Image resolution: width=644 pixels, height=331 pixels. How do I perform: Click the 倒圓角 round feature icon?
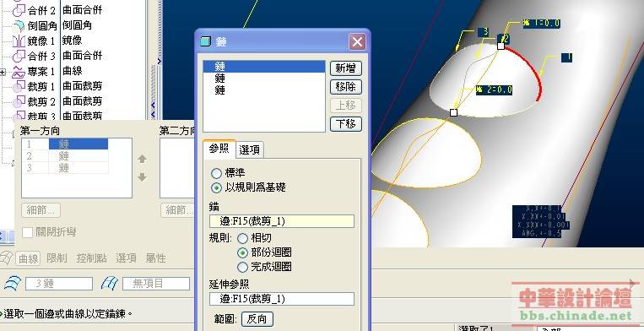[x=19, y=25]
